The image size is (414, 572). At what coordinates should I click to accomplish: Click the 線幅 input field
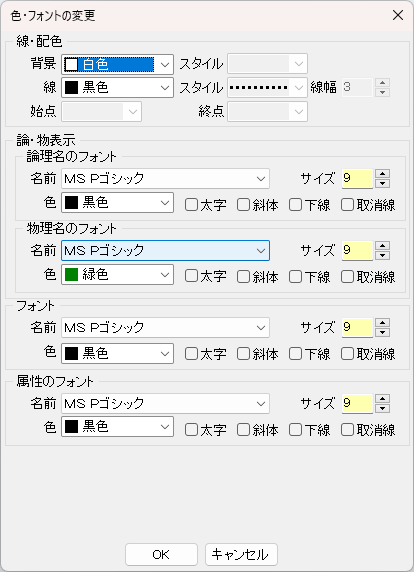pos(357,88)
